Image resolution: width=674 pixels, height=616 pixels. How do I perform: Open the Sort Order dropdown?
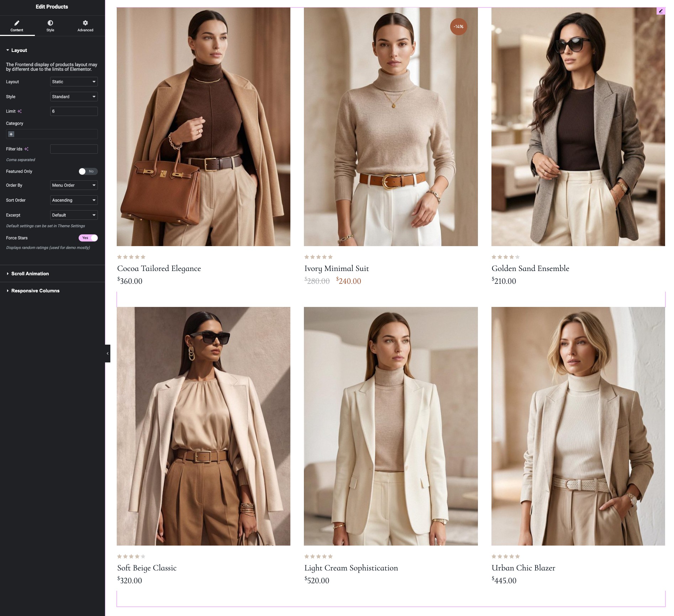[x=74, y=200]
